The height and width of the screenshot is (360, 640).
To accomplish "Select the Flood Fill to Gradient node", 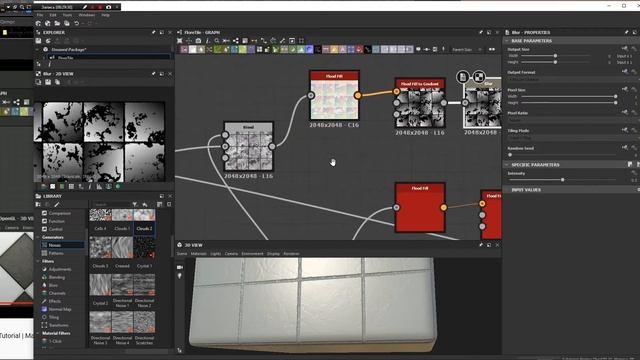I will pyautogui.click(x=420, y=103).
